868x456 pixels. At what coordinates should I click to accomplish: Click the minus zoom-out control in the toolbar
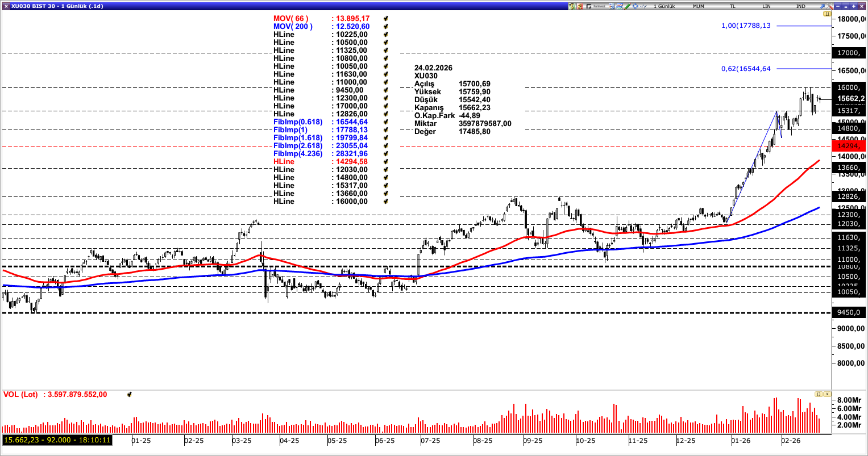click(838, 6)
